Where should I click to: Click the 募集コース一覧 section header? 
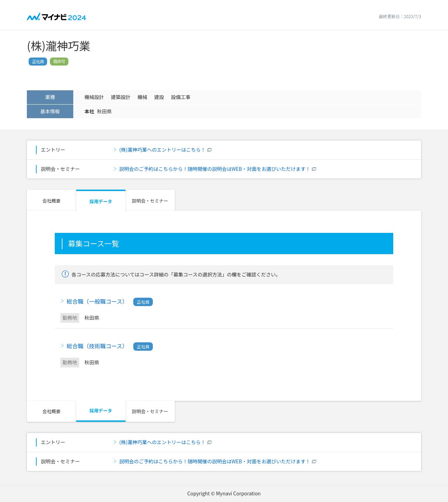pyautogui.click(x=224, y=244)
